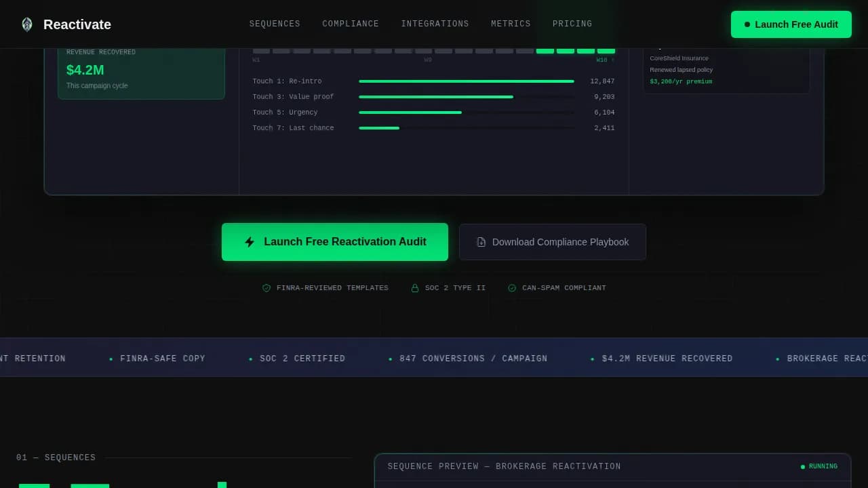Select the 6,104 count

click(604, 113)
